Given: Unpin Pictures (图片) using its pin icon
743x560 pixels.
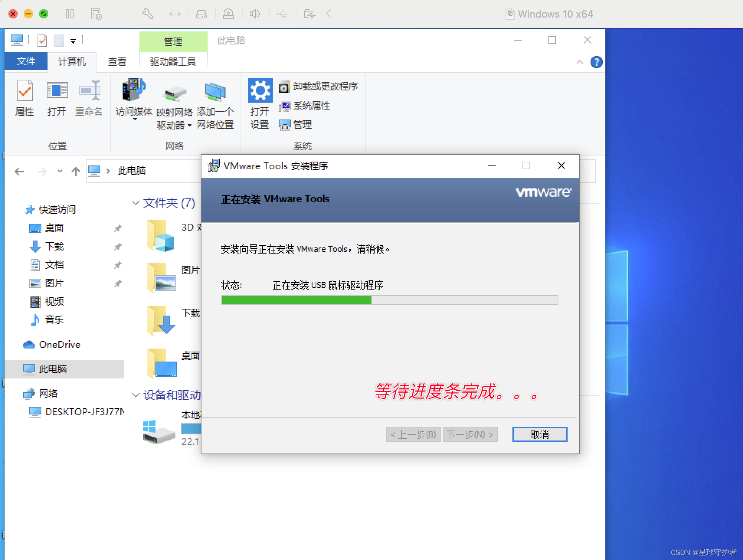Looking at the screenshot, I should pyautogui.click(x=118, y=283).
